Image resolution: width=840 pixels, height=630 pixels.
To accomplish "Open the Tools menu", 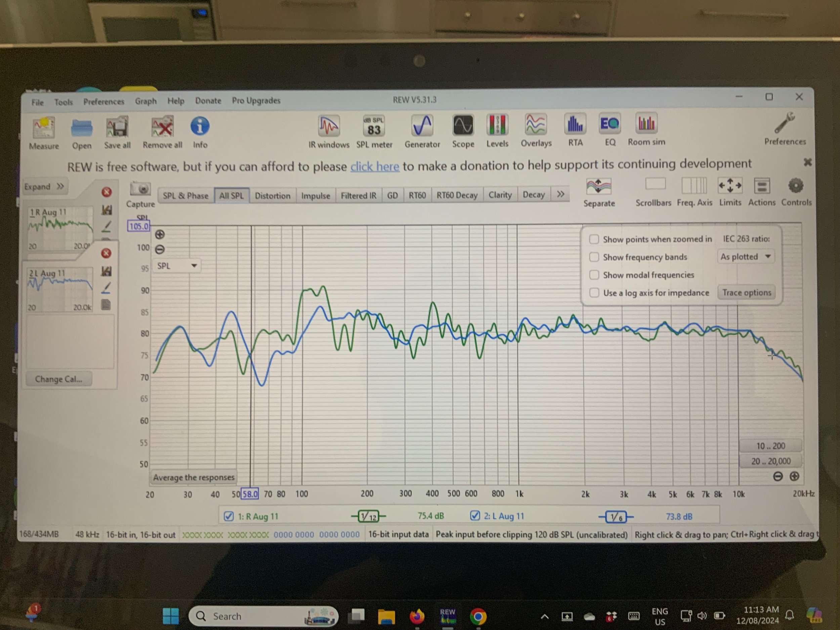I will [63, 102].
